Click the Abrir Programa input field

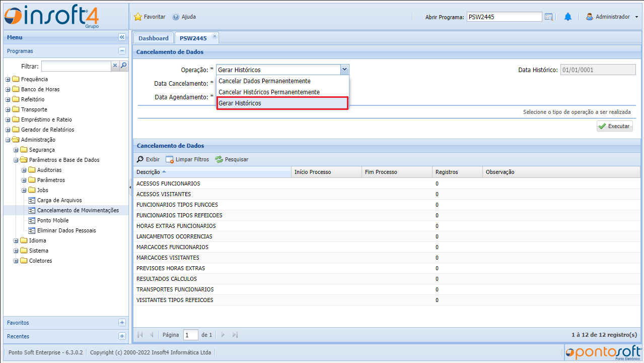[x=504, y=17]
